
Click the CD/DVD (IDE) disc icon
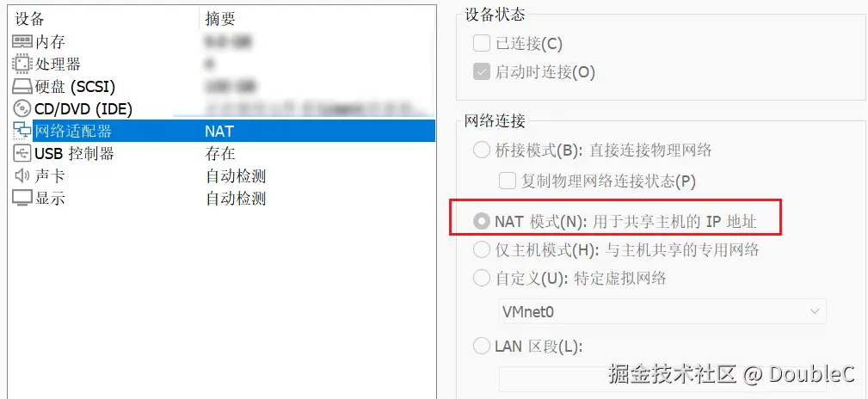22,108
